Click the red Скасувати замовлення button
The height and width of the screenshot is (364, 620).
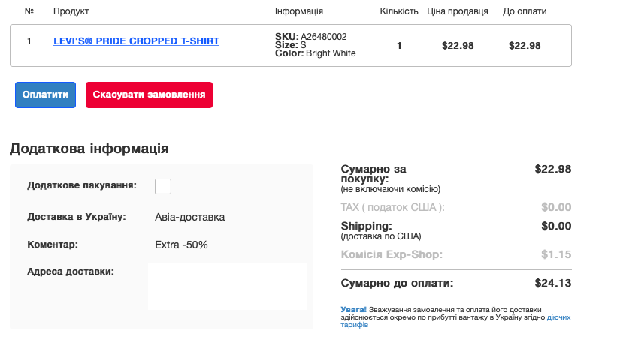pos(149,95)
